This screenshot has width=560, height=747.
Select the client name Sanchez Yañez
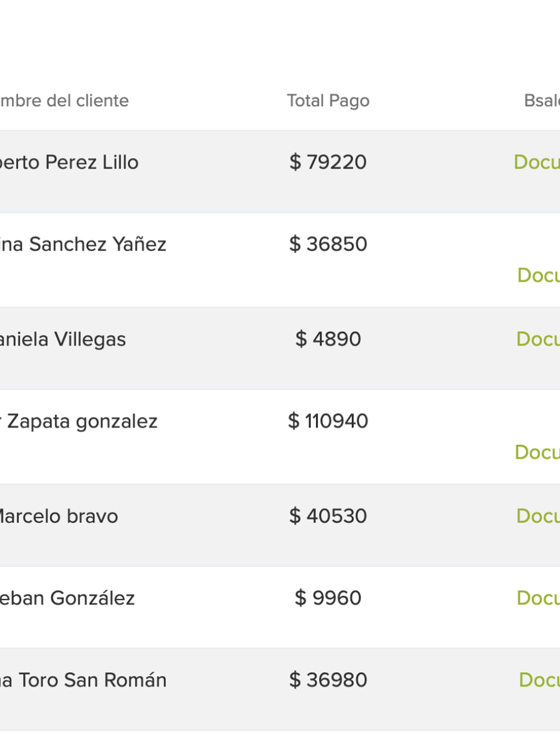[x=83, y=244]
